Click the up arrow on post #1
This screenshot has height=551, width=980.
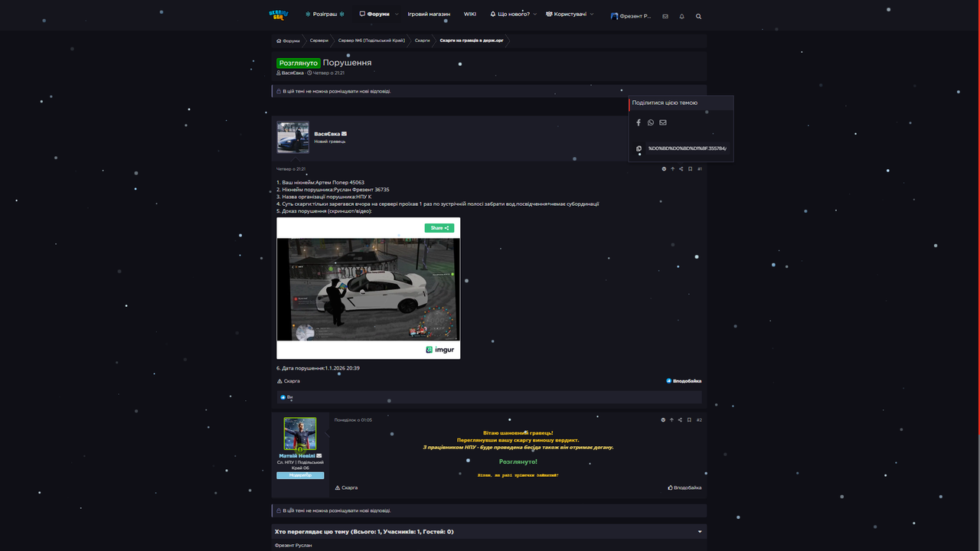pyautogui.click(x=673, y=169)
